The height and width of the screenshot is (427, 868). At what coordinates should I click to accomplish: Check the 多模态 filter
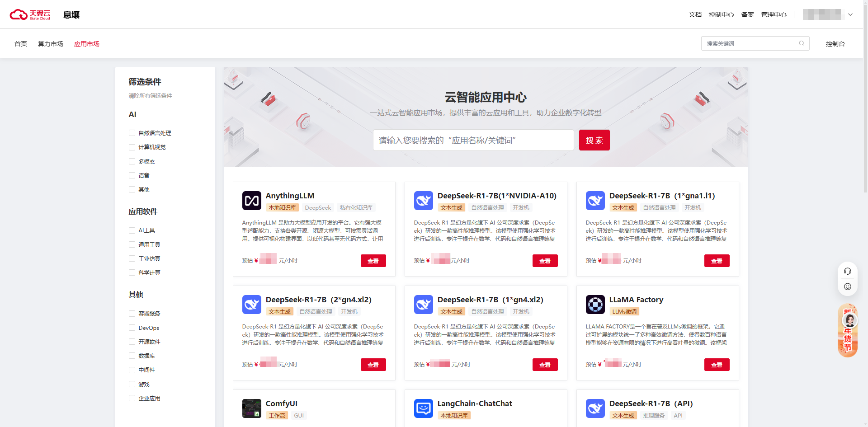click(132, 161)
